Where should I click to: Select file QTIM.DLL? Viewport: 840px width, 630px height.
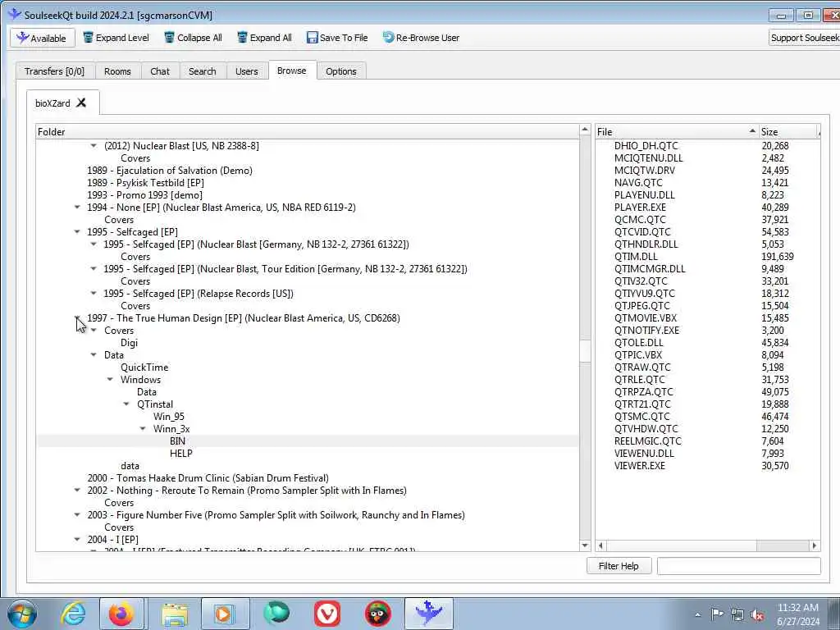pos(637,257)
